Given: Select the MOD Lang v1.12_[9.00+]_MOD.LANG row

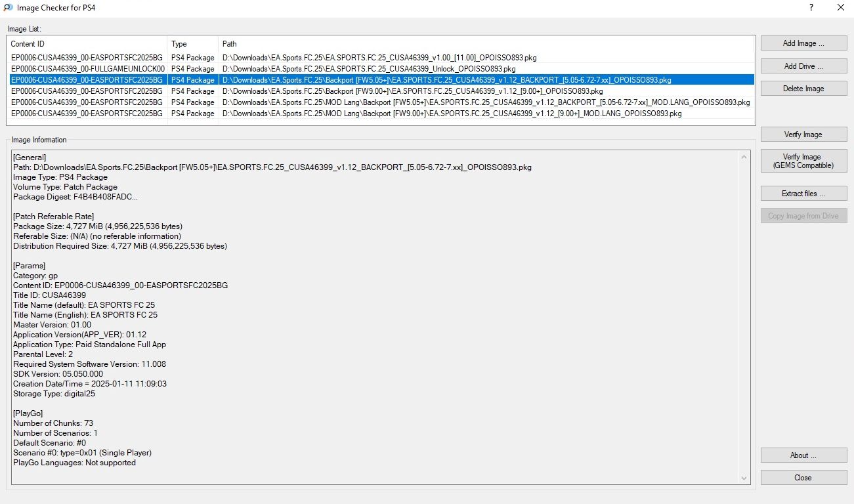Looking at the screenshot, I should pyautogui.click(x=381, y=114).
